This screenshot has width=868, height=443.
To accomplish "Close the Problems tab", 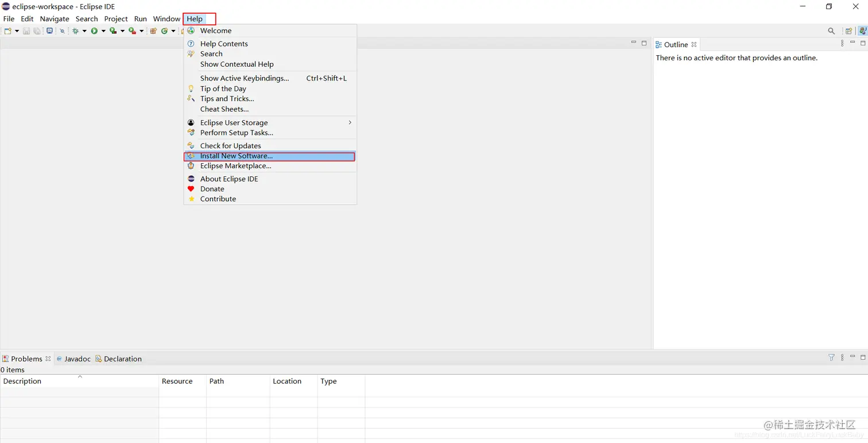I will click(48, 359).
